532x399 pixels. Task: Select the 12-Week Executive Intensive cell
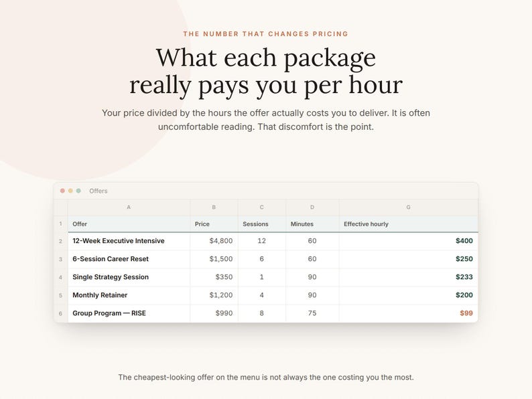[x=129, y=241]
